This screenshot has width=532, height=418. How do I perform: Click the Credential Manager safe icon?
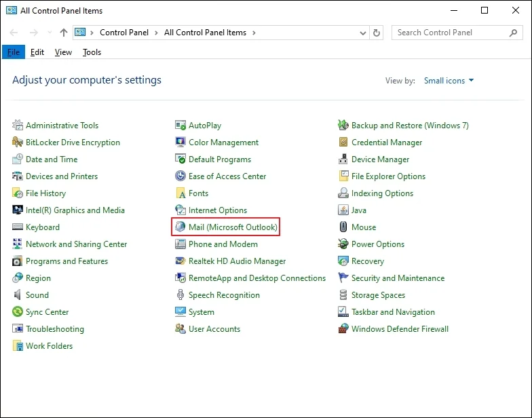point(343,142)
